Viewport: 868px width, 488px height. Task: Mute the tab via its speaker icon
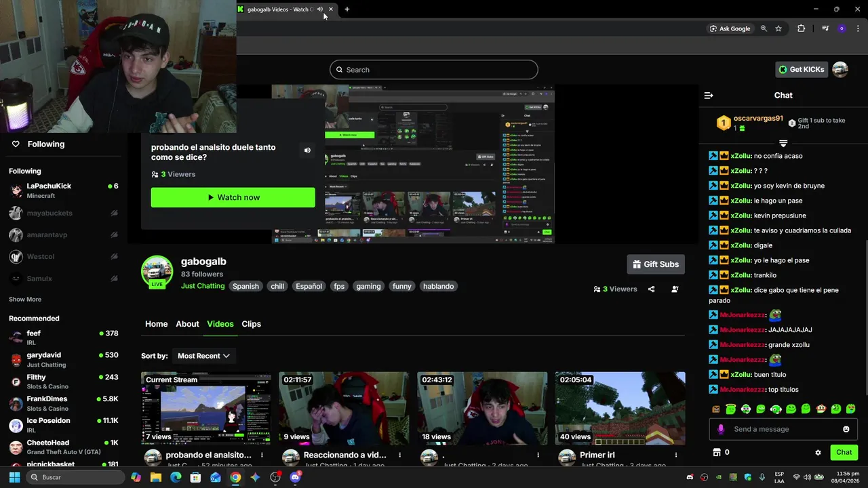(x=320, y=9)
